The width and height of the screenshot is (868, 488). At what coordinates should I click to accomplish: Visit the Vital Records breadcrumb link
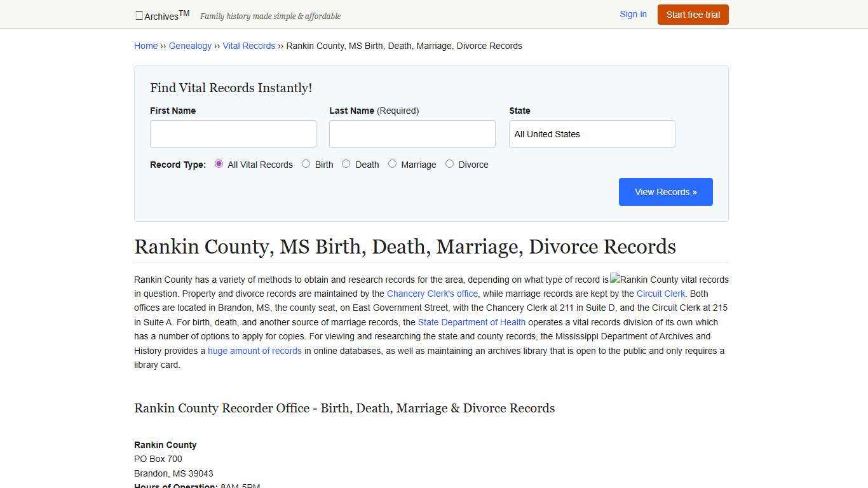click(249, 46)
